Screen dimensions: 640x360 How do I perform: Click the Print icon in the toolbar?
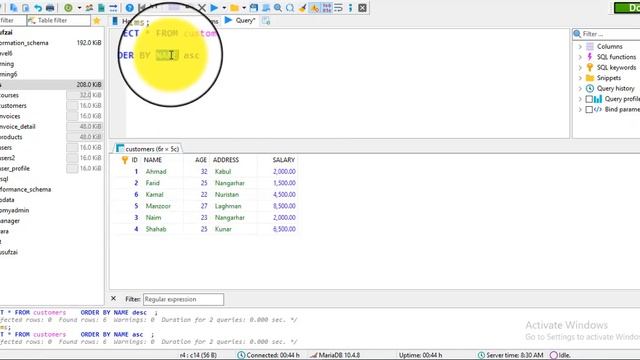[x=50, y=8]
